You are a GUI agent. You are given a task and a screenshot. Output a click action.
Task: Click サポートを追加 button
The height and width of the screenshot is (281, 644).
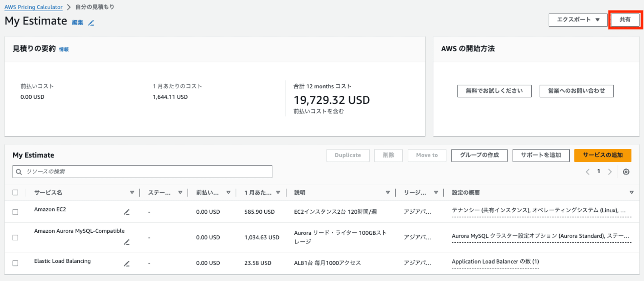click(541, 155)
